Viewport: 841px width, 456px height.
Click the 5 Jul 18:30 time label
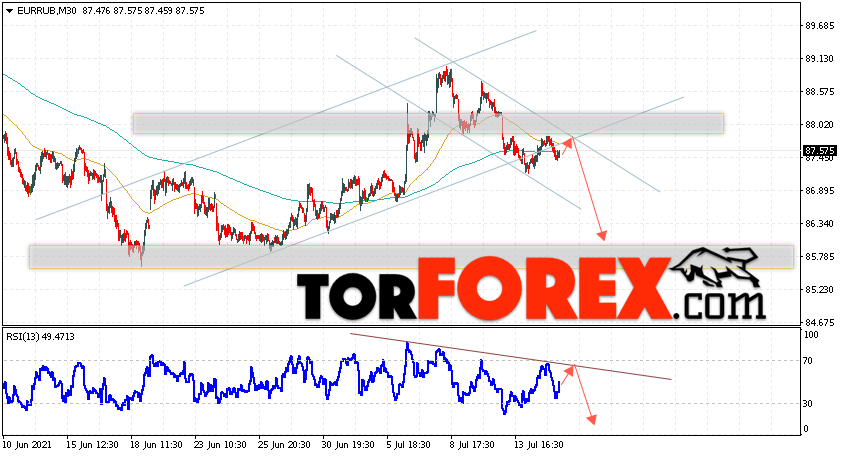pyautogui.click(x=408, y=445)
